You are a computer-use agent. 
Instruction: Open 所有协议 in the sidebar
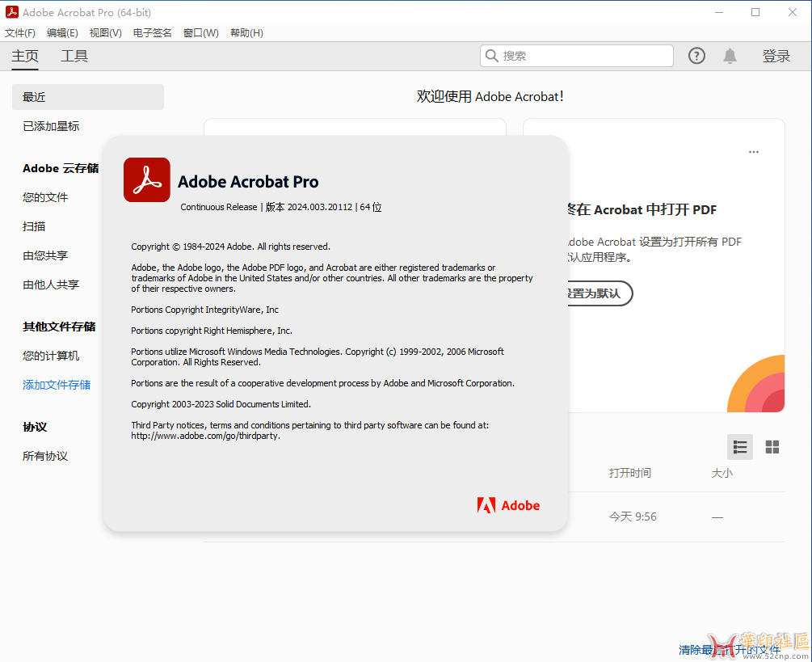[x=45, y=456]
